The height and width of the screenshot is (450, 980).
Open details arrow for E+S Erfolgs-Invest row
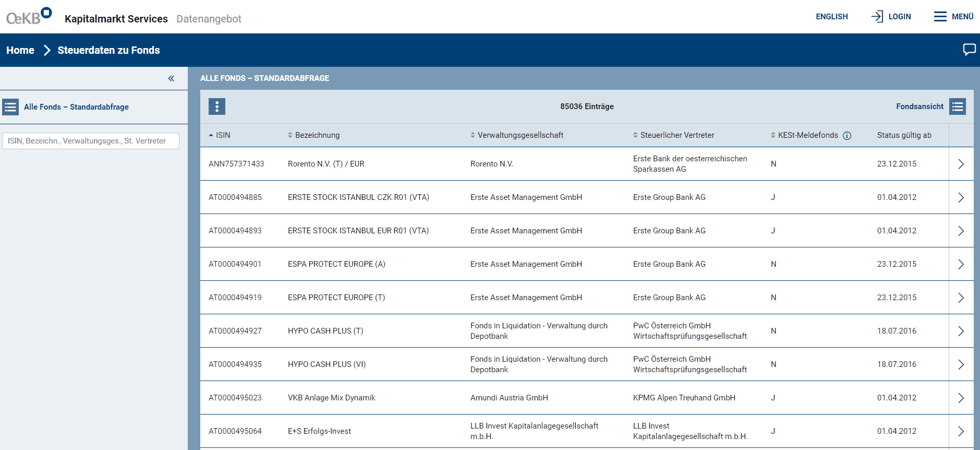pos(961,431)
